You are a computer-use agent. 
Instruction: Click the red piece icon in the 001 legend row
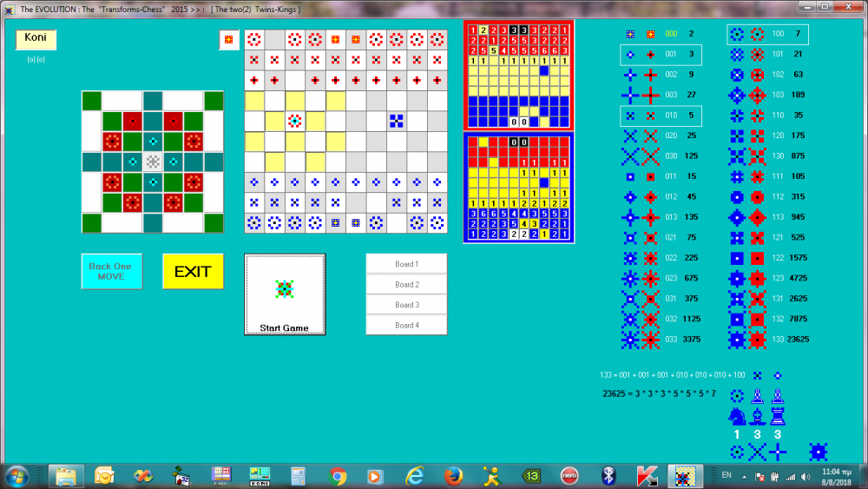650,54
